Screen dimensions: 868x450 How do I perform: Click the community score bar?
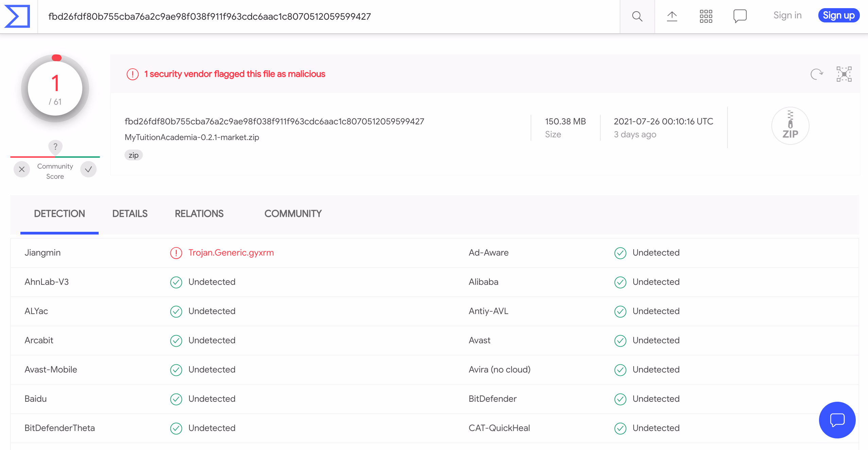55,157
